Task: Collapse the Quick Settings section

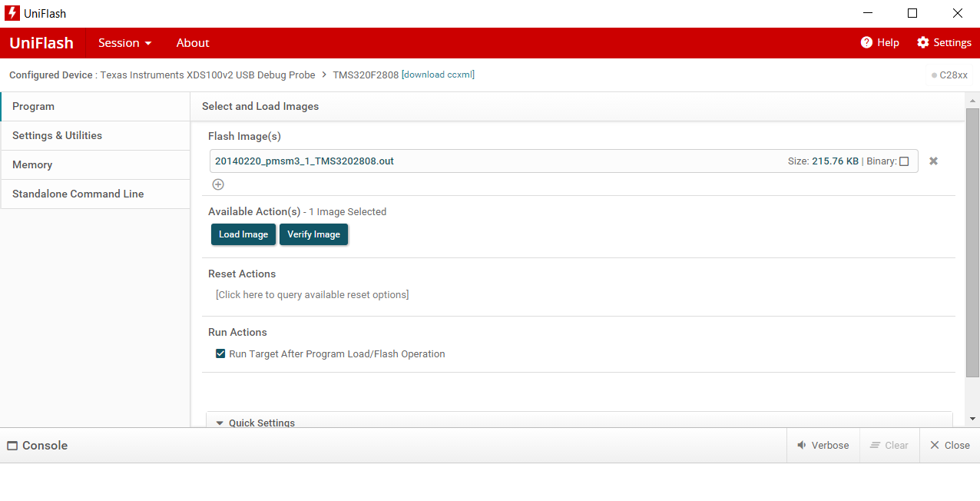Action: (x=220, y=423)
